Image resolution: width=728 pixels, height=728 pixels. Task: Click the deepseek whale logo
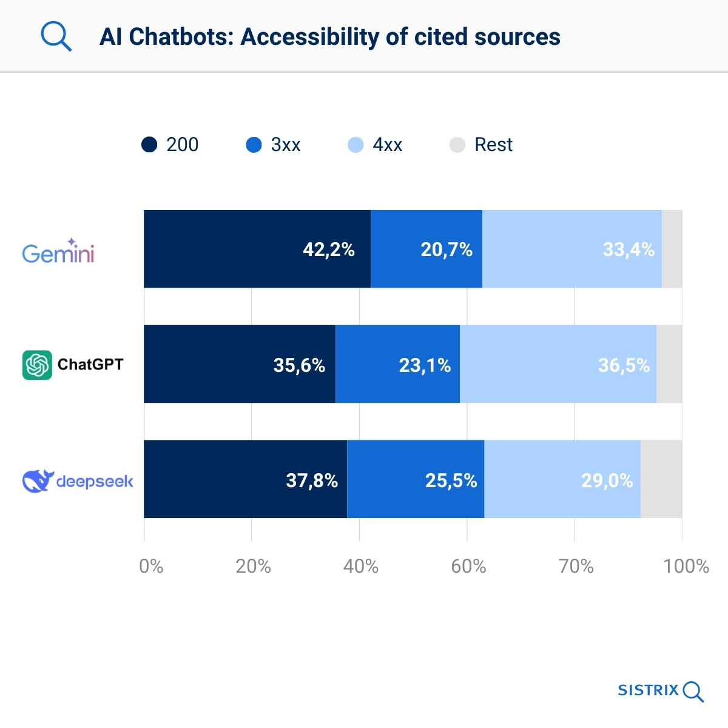click(x=38, y=481)
